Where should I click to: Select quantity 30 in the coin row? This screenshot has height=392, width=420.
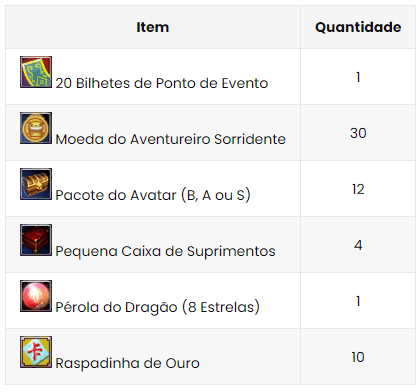coord(358,133)
